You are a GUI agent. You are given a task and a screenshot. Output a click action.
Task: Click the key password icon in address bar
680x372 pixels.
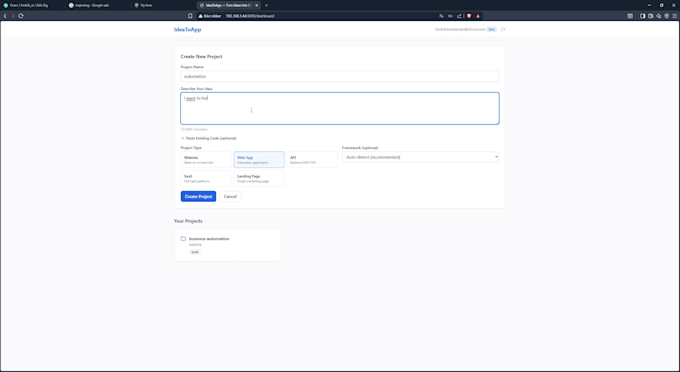click(450, 16)
